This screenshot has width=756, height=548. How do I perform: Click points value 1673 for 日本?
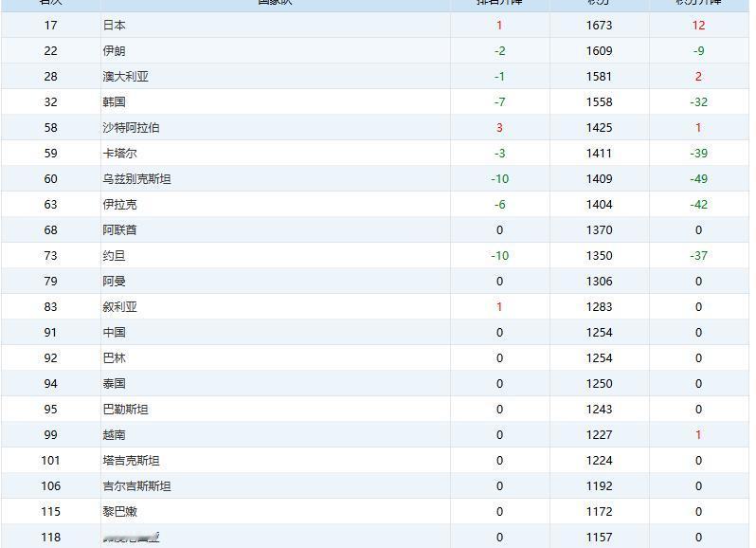click(x=600, y=25)
